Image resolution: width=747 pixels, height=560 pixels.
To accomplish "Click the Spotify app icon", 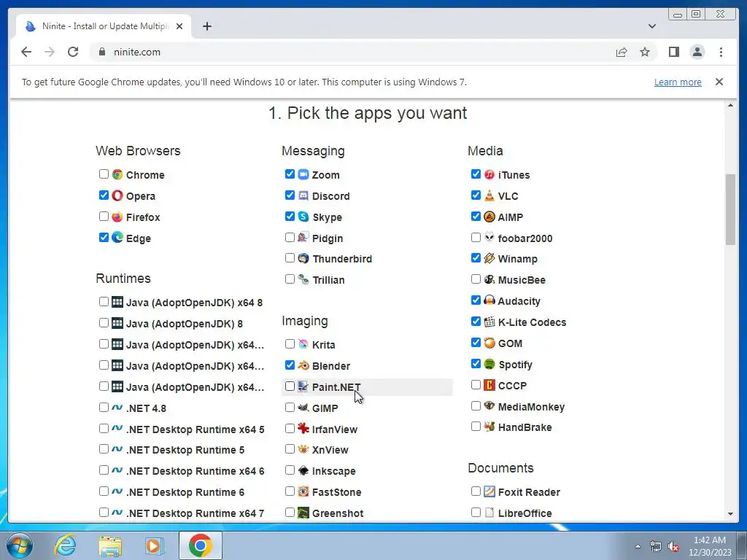I will click(x=489, y=364).
